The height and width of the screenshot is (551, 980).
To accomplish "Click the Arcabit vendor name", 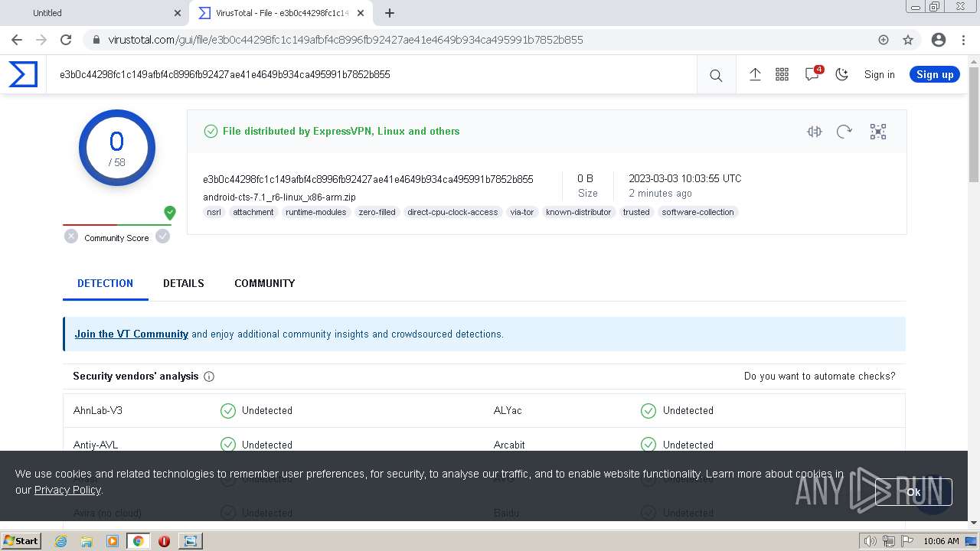I will pos(509,445).
